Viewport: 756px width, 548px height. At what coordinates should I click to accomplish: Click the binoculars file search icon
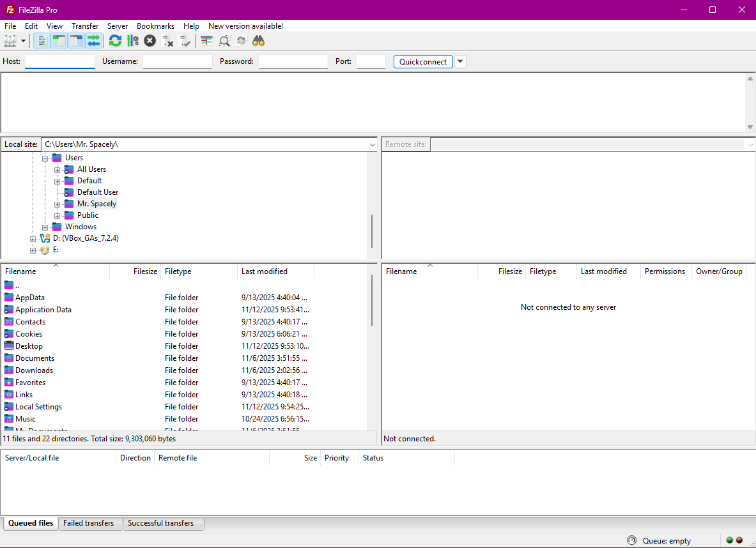click(x=258, y=41)
